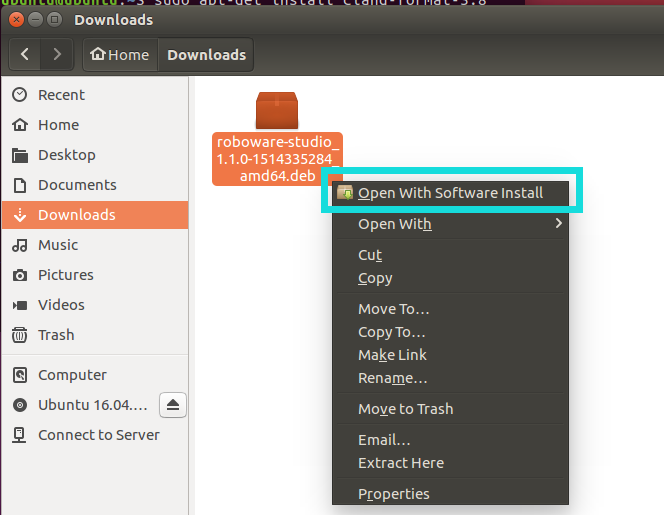Screen dimensions: 664x515
Task: Click the back navigation arrow
Action: (x=25, y=54)
